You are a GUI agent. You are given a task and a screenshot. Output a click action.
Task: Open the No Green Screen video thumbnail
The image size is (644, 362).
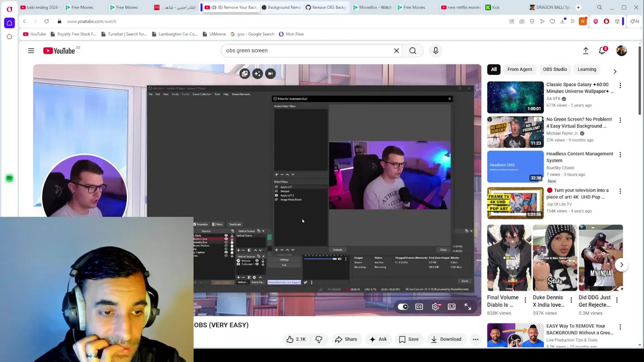(515, 132)
